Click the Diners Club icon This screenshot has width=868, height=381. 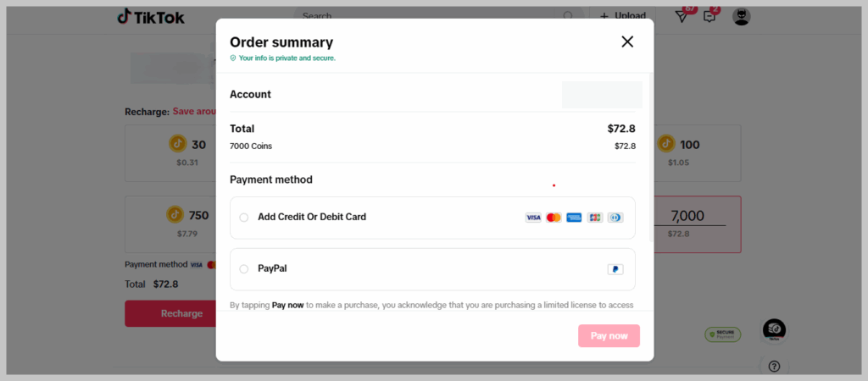click(615, 218)
